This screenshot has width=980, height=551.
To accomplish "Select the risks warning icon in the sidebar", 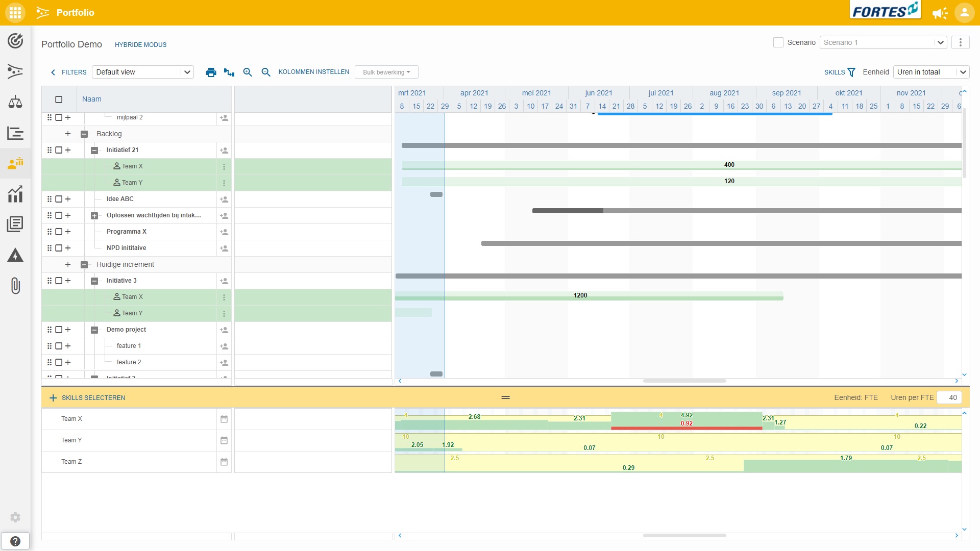I will [x=15, y=255].
